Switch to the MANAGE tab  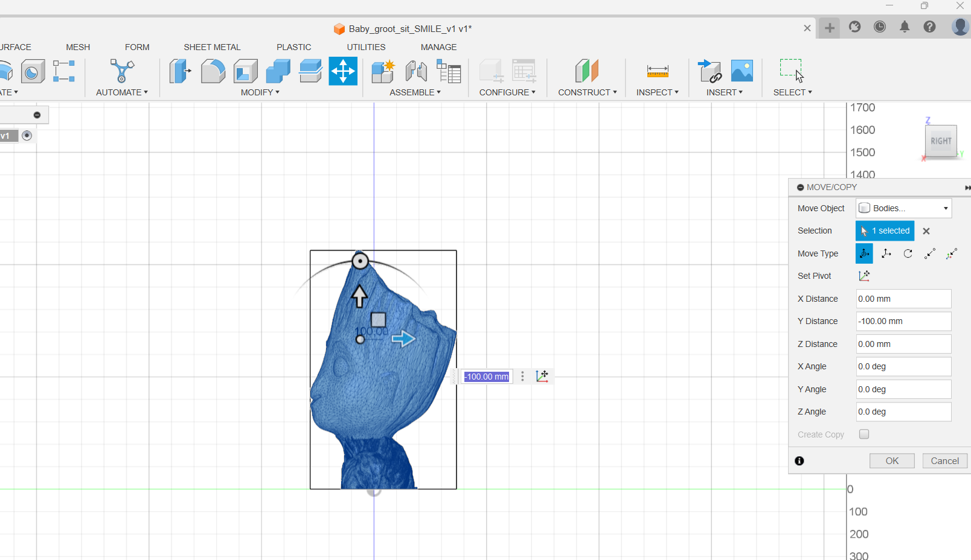(x=439, y=47)
